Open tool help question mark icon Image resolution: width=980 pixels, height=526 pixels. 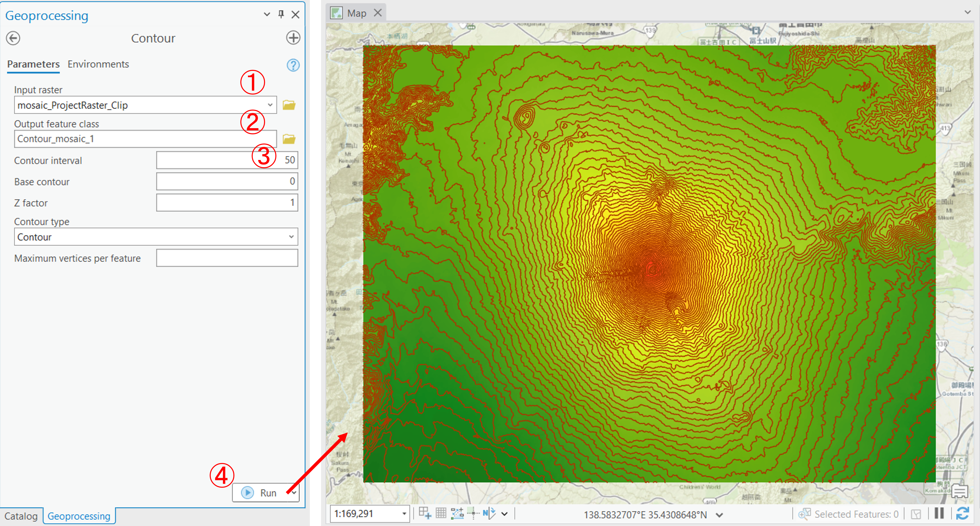click(293, 65)
